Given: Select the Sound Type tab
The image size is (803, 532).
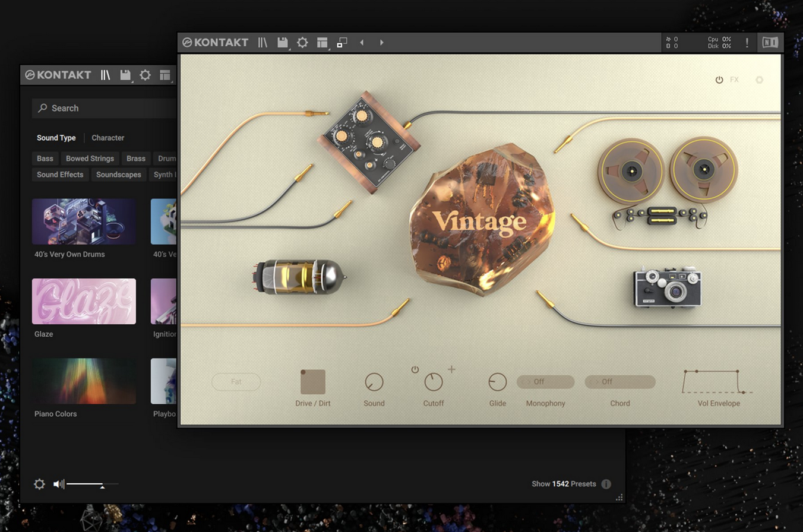Looking at the screenshot, I should coord(56,138).
